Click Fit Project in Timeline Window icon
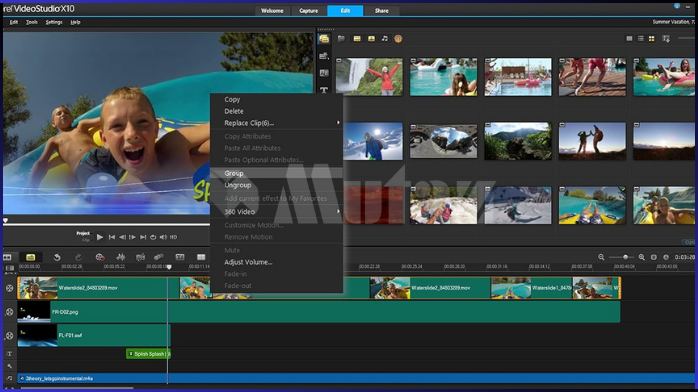This screenshot has width=698, height=392. pos(653,257)
